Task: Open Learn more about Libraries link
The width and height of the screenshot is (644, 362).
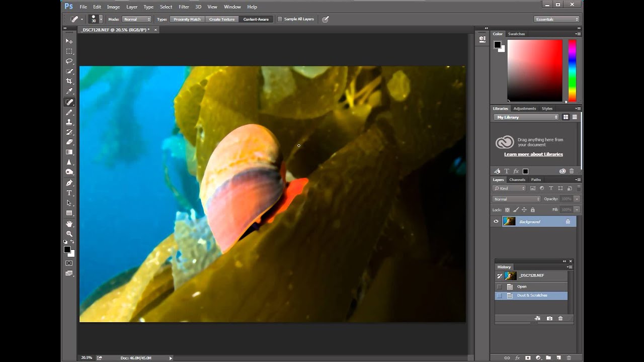Action: 533,154
